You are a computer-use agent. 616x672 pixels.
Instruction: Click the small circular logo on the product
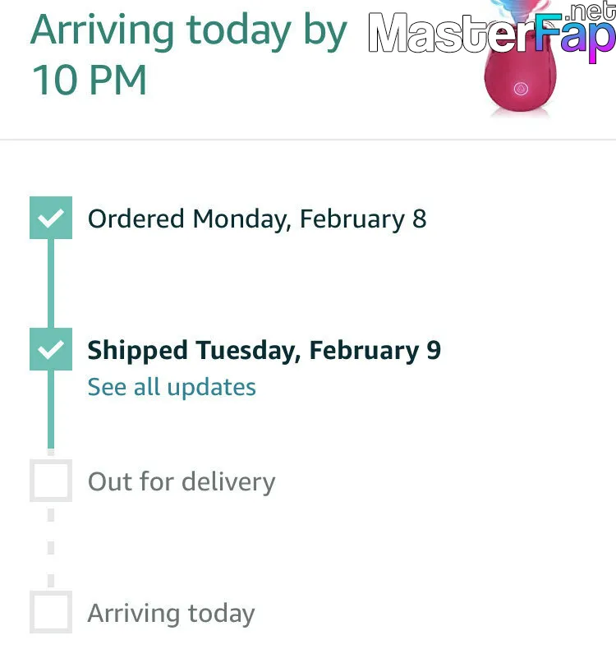pyautogui.click(x=520, y=88)
